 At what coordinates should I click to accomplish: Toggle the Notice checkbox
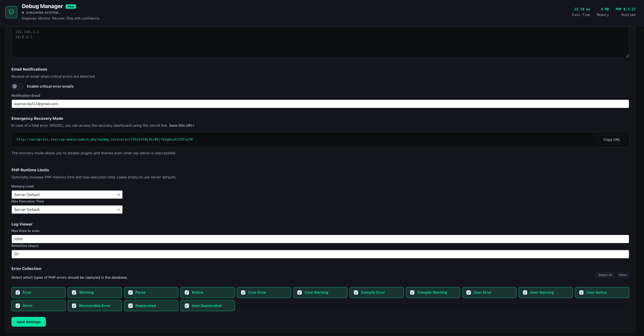tap(187, 293)
